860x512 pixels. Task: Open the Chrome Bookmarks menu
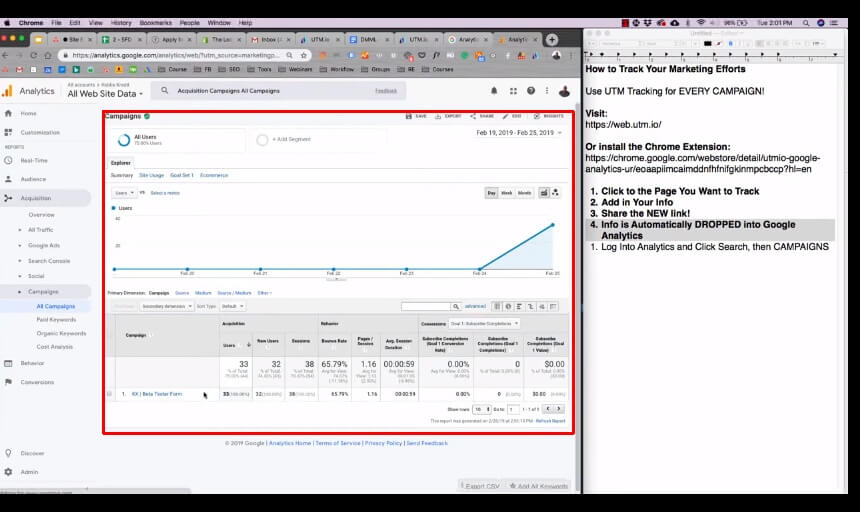pos(156,23)
